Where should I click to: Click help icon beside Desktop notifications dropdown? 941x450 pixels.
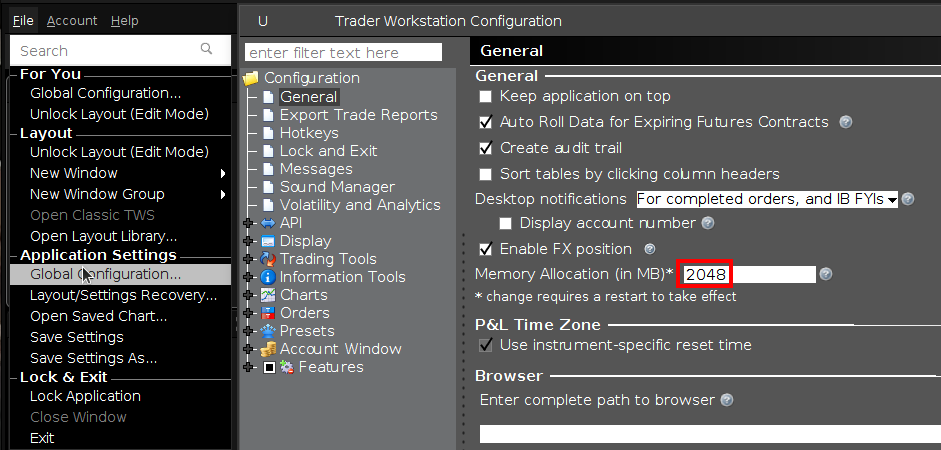(908, 199)
